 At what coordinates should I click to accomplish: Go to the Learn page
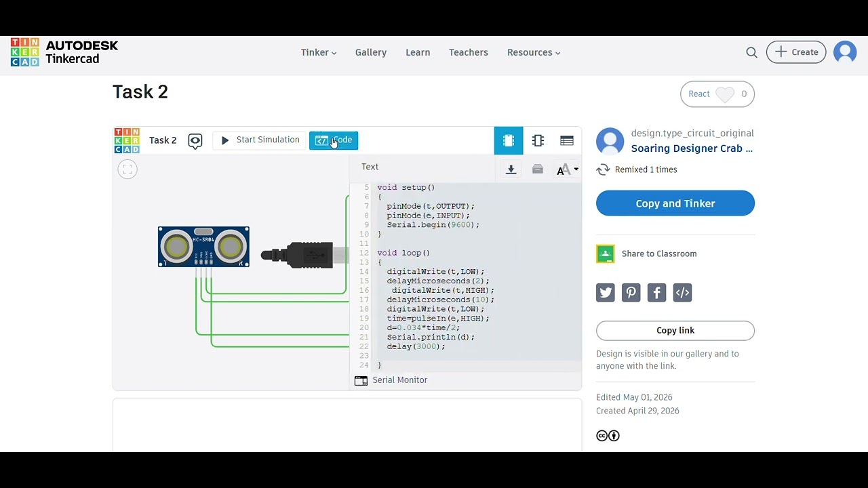[x=418, y=52]
